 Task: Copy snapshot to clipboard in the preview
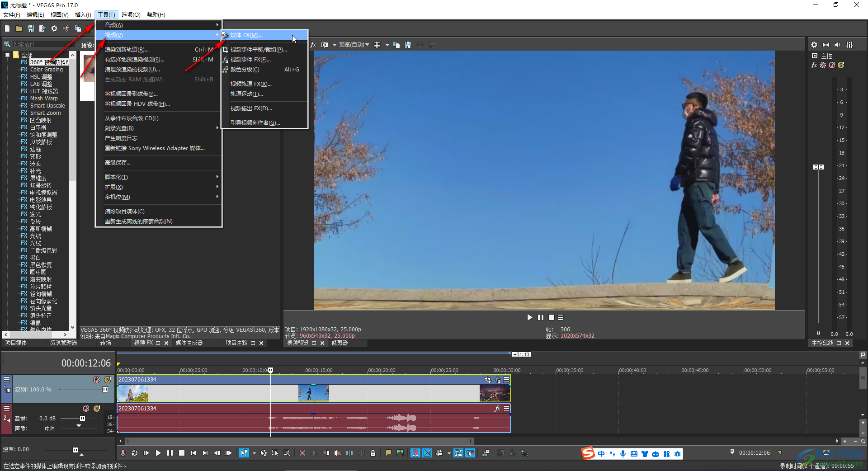coord(396,45)
